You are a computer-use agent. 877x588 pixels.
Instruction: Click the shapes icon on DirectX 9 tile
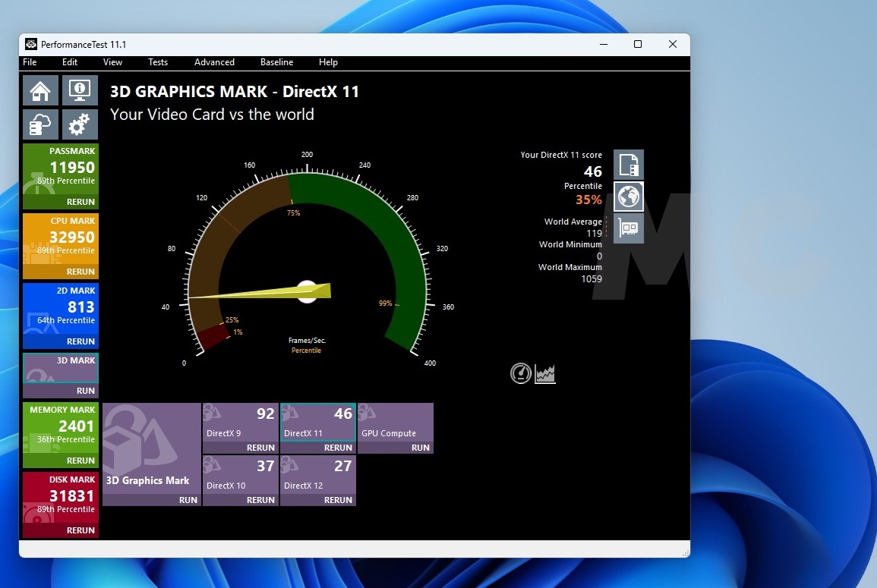[x=212, y=413]
